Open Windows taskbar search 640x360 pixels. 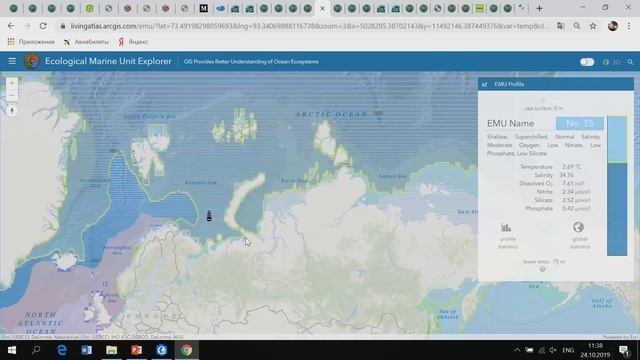click(x=36, y=350)
